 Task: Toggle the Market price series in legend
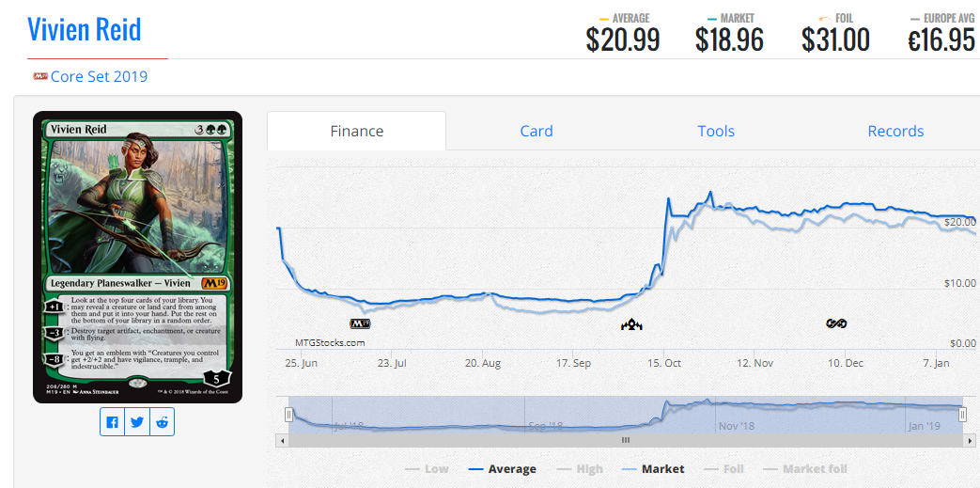[x=653, y=468]
